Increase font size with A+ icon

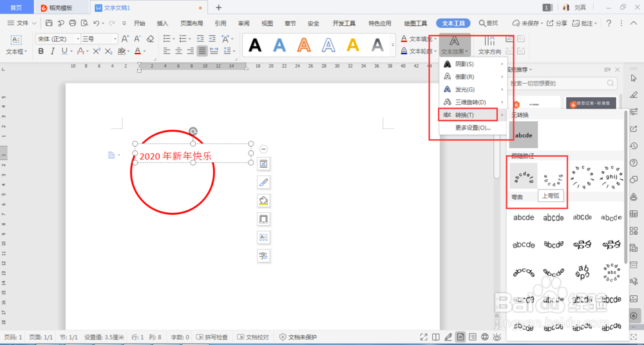(x=126, y=39)
